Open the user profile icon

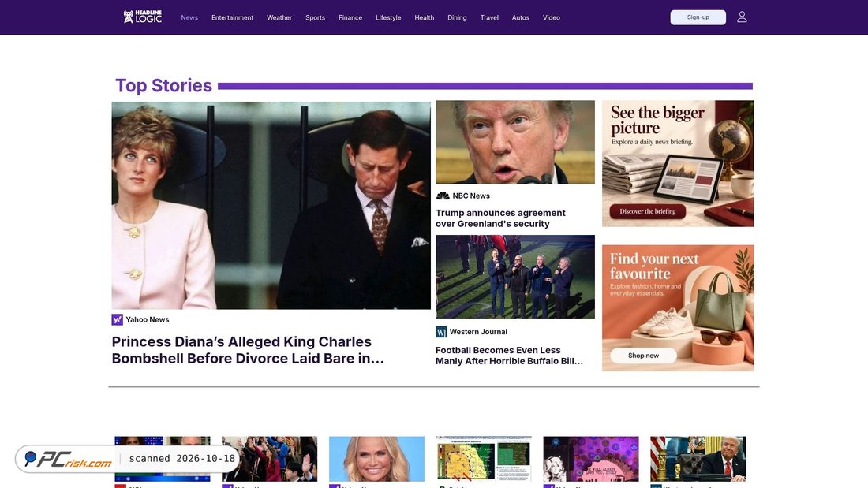pyautogui.click(x=742, y=17)
